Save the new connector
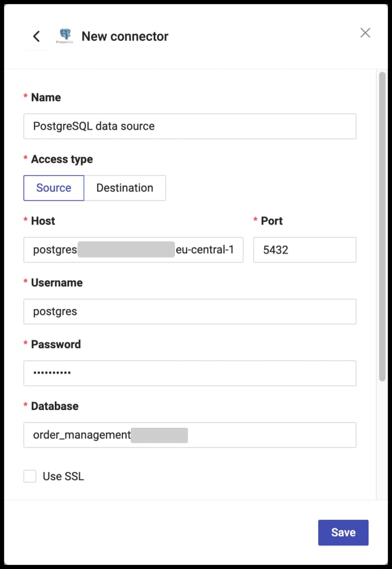Screen dimensions: 392x569 coord(343,532)
